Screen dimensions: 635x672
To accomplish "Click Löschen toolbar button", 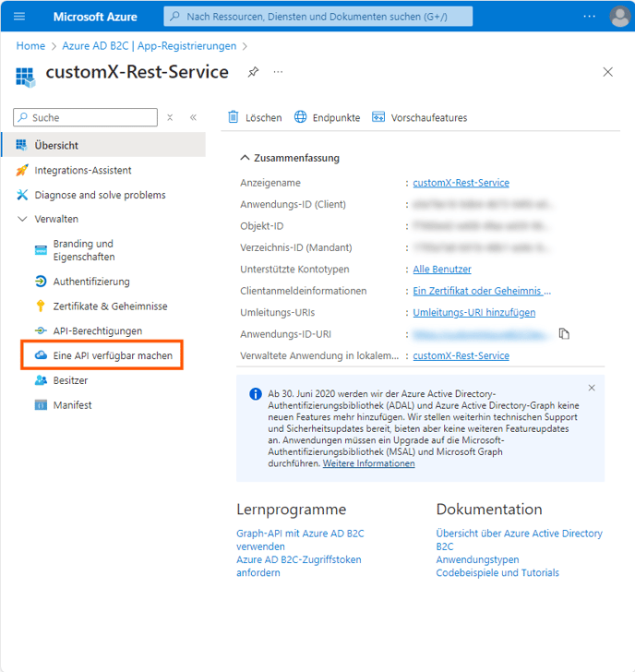I will [x=255, y=117].
